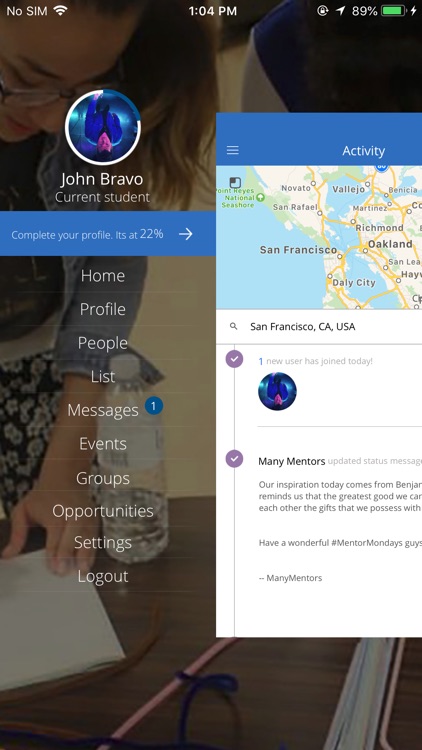Tap the Oakland label on the map
Screen dimensions: 422x750
click(x=390, y=244)
